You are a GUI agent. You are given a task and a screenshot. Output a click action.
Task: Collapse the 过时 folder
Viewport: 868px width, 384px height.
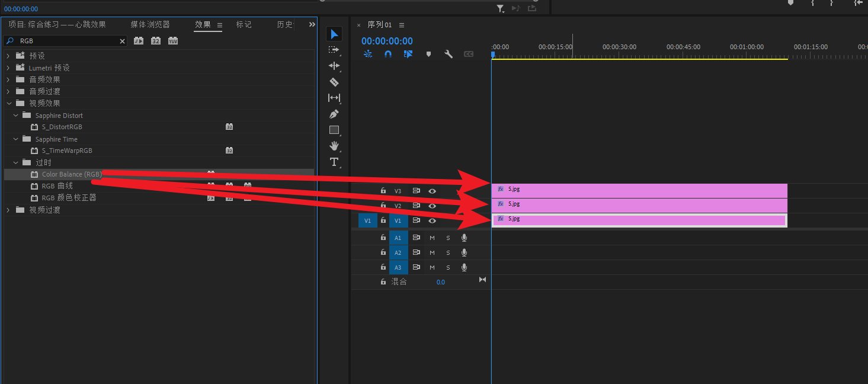(16, 162)
